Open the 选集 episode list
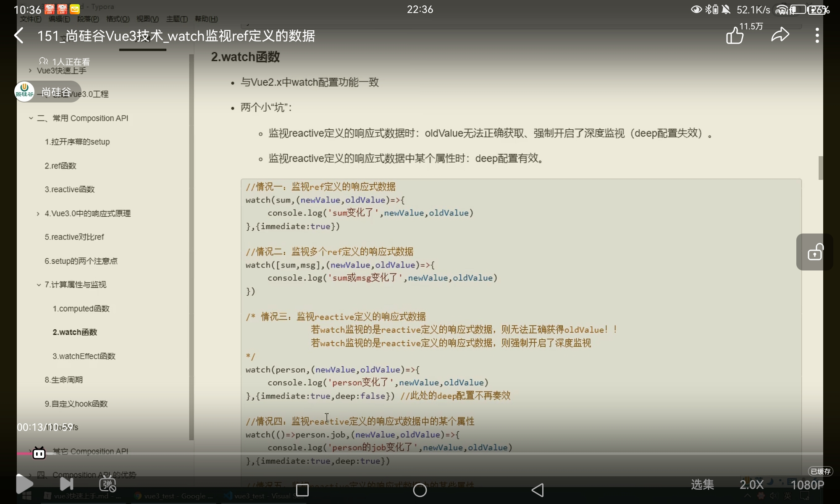The width and height of the screenshot is (840, 504). coord(702,485)
